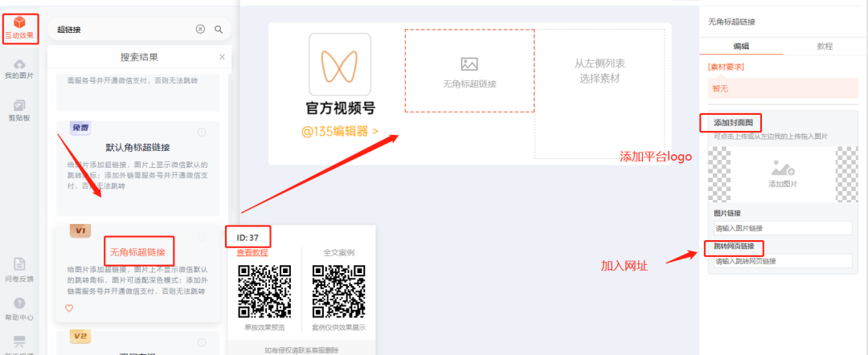The image size is (868, 355).
Task: Click the 图片链接 input field
Action: point(783,228)
